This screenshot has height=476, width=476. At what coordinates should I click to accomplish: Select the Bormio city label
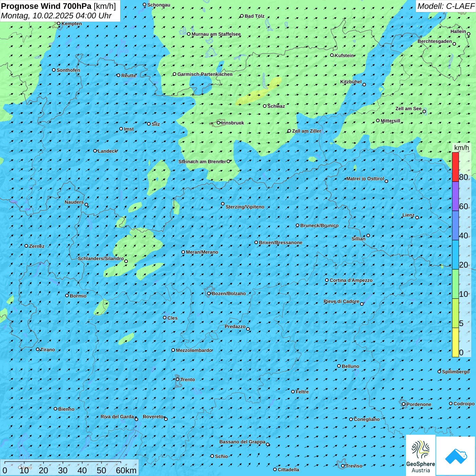78,296
